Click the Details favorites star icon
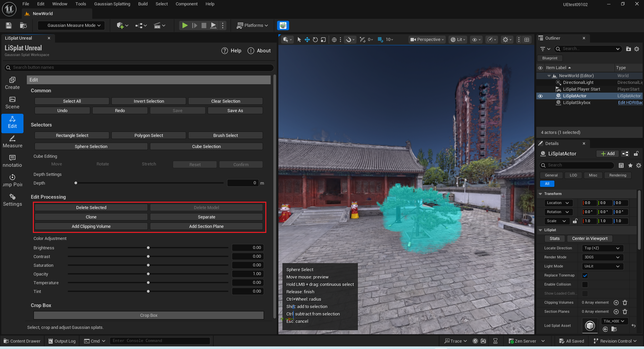The width and height of the screenshot is (644, 349). (630, 165)
